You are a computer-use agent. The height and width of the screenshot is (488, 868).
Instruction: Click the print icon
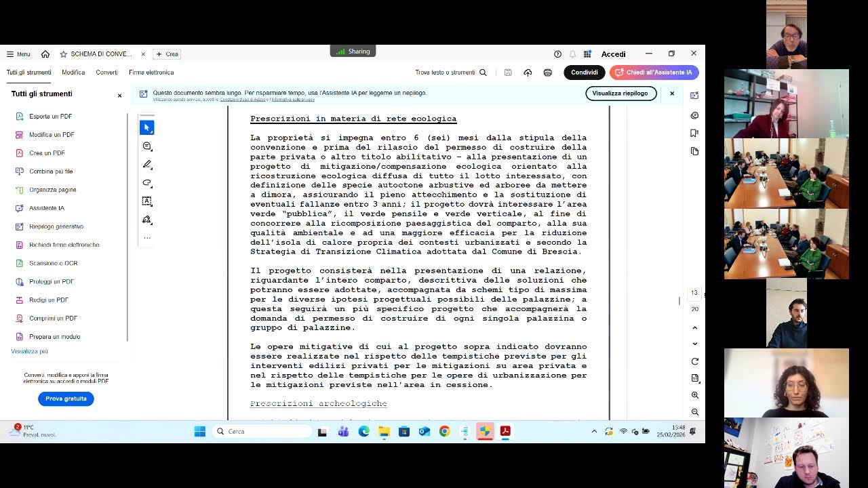tap(548, 73)
